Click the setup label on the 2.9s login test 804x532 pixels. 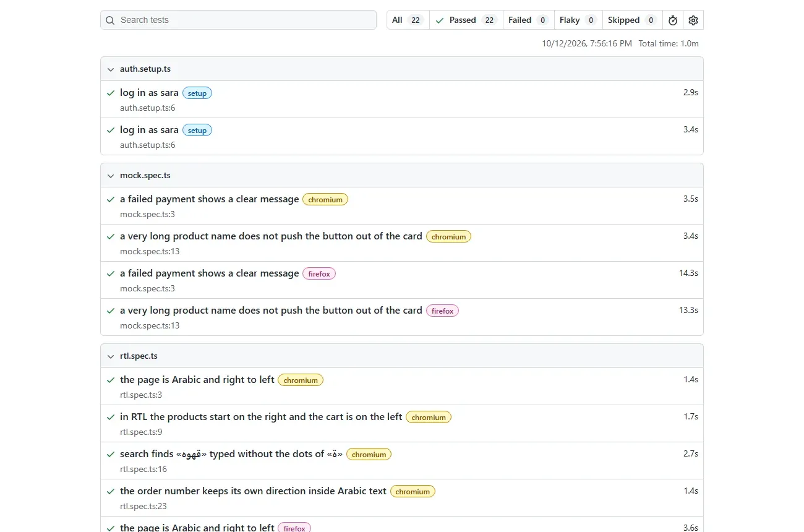[x=197, y=93]
